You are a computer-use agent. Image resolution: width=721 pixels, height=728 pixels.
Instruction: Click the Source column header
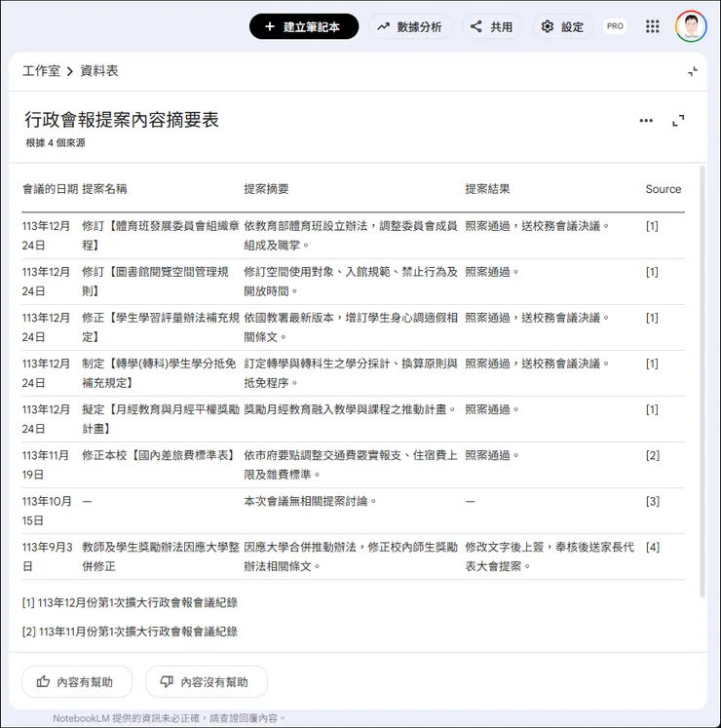663,189
